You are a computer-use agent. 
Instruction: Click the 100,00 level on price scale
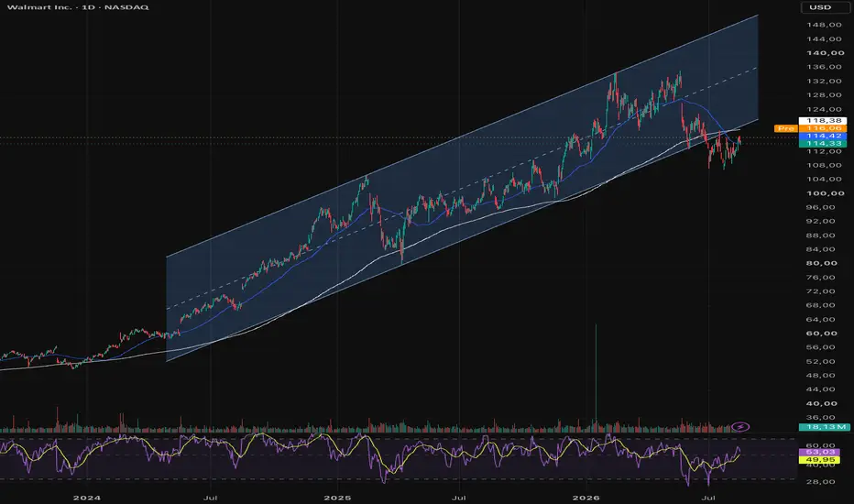[825, 193]
